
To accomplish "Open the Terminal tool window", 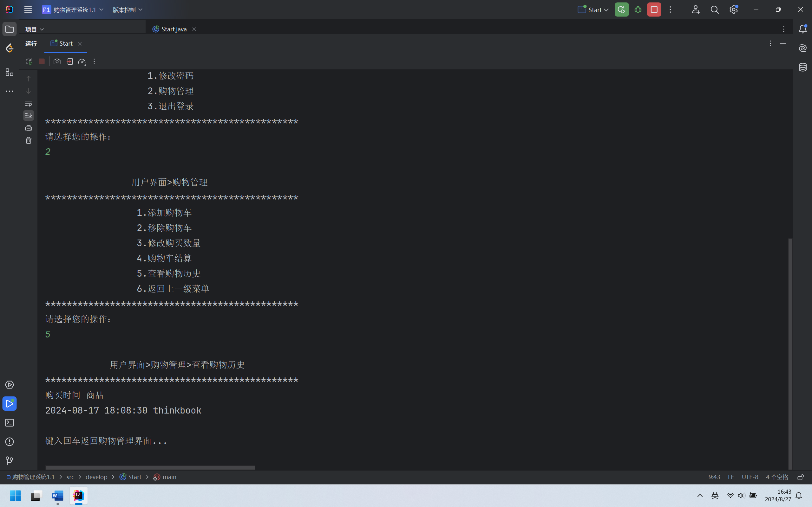I will (x=10, y=423).
